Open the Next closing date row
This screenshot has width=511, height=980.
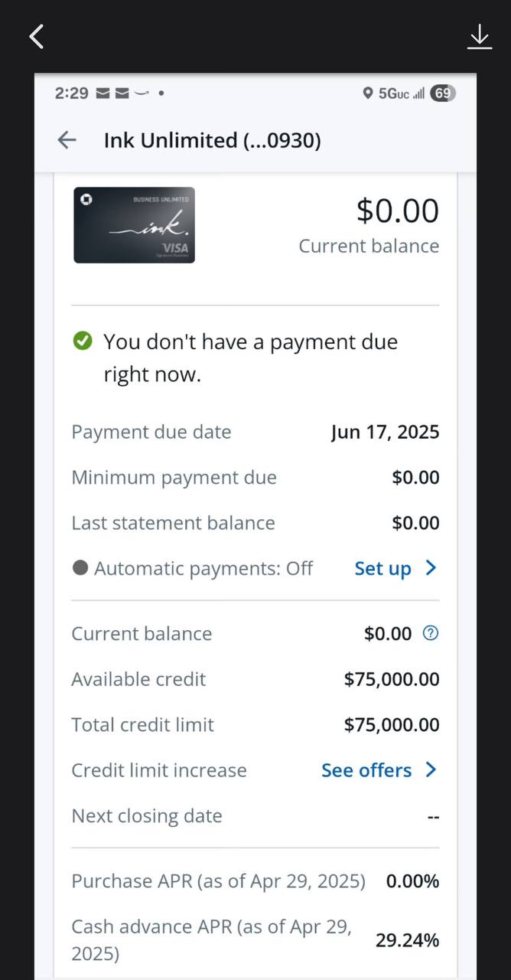pos(255,815)
